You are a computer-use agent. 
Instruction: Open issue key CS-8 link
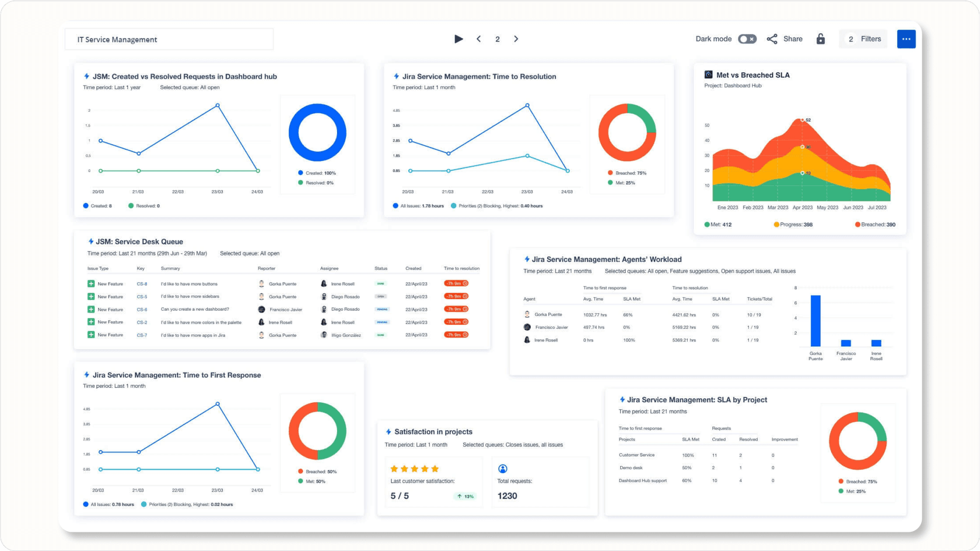pyautogui.click(x=142, y=284)
